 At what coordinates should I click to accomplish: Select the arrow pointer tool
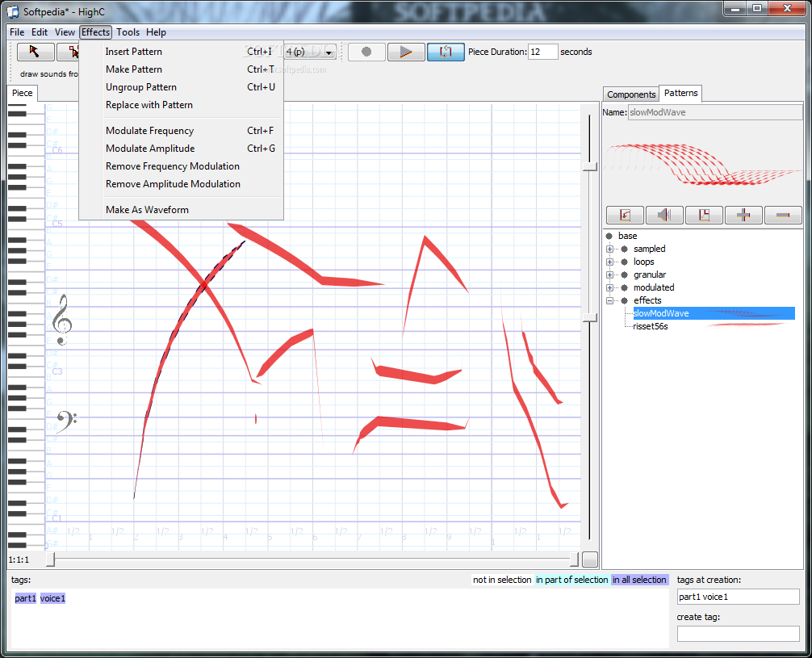click(36, 52)
